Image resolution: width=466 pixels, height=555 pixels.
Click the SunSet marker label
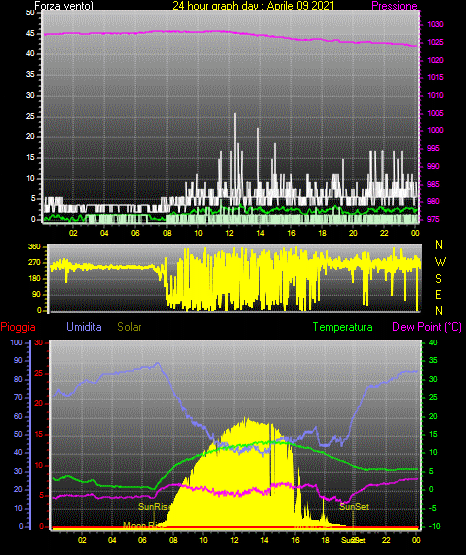(354, 507)
